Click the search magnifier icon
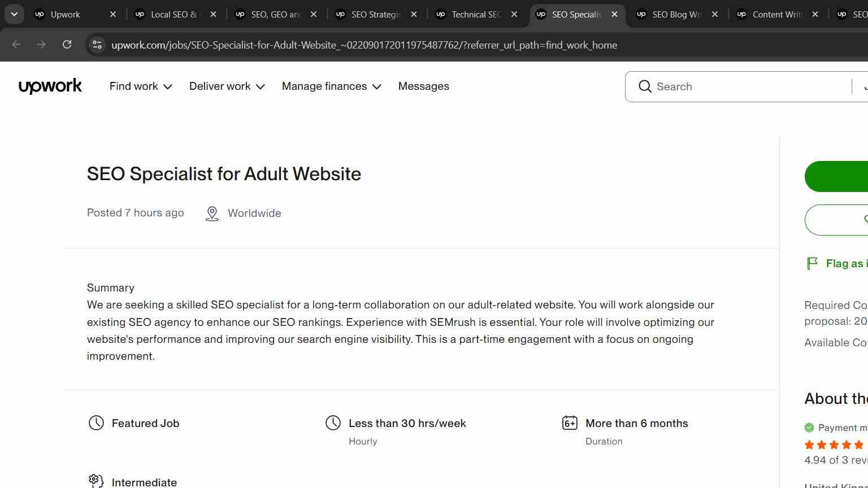868x488 pixels. tap(645, 86)
